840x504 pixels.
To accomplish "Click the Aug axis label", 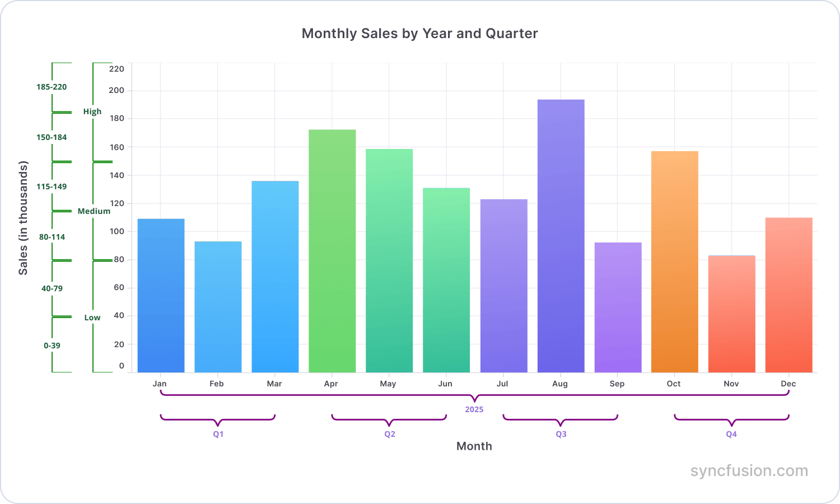I will 560,384.
